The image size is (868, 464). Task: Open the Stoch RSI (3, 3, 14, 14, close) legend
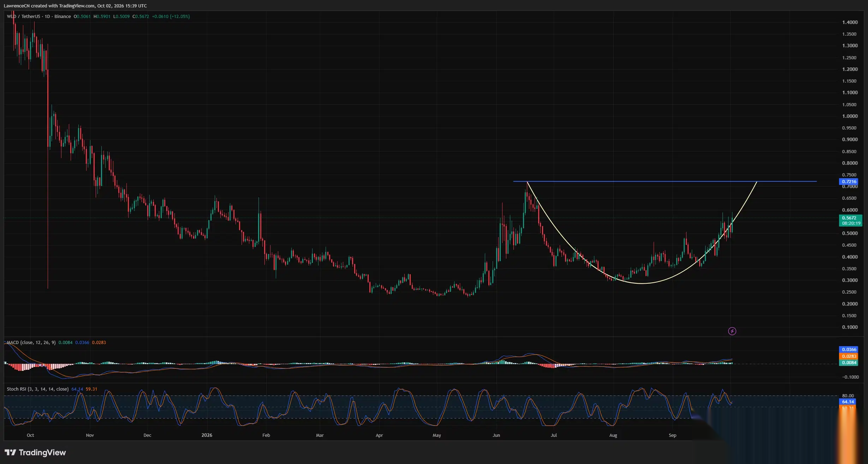tap(37, 389)
